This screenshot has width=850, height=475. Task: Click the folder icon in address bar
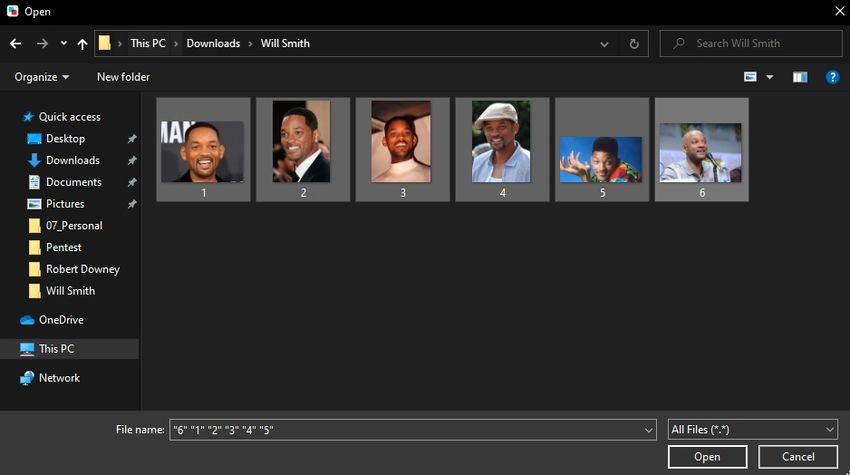105,43
